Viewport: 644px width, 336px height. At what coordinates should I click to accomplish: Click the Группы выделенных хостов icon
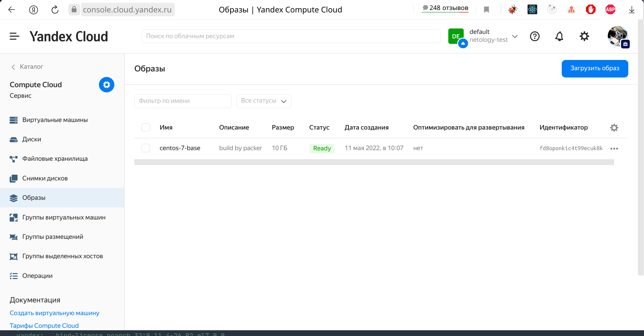pyautogui.click(x=14, y=256)
